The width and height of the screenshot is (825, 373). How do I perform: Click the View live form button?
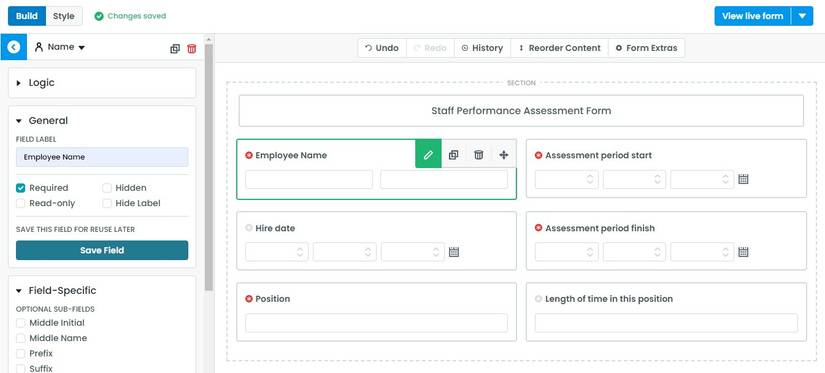pyautogui.click(x=752, y=16)
